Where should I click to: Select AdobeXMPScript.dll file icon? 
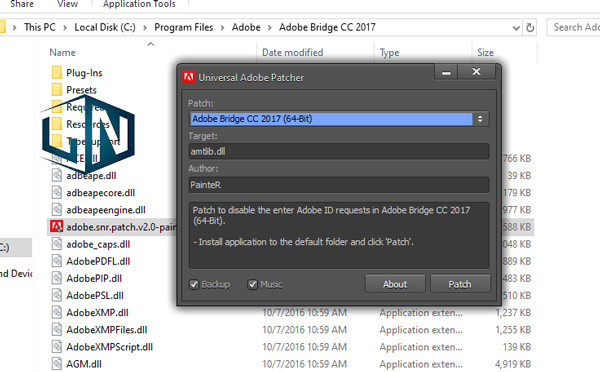point(57,347)
